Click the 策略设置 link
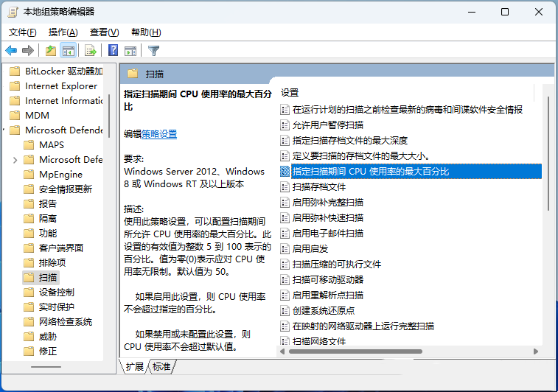The image size is (558, 392). point(159,134)
